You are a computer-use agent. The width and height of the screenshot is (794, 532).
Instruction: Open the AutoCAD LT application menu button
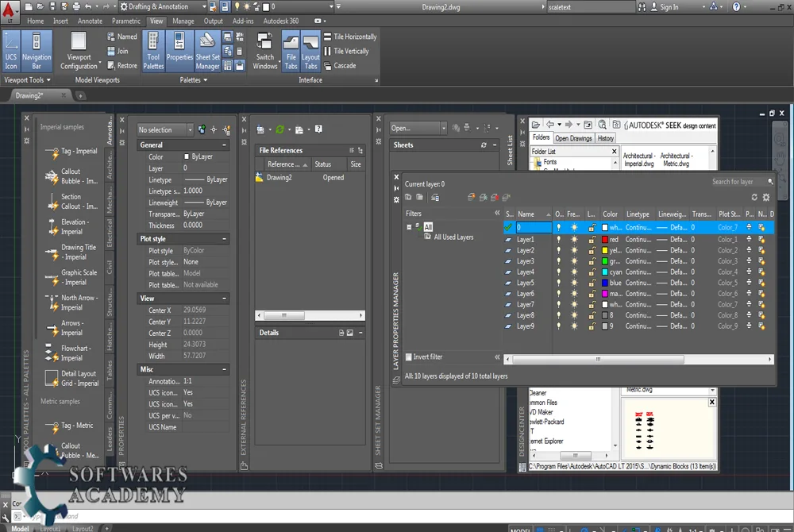coord(9,11)
